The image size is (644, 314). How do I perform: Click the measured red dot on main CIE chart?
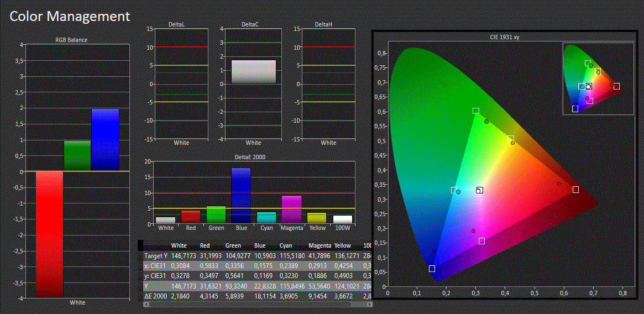point(558,184)
